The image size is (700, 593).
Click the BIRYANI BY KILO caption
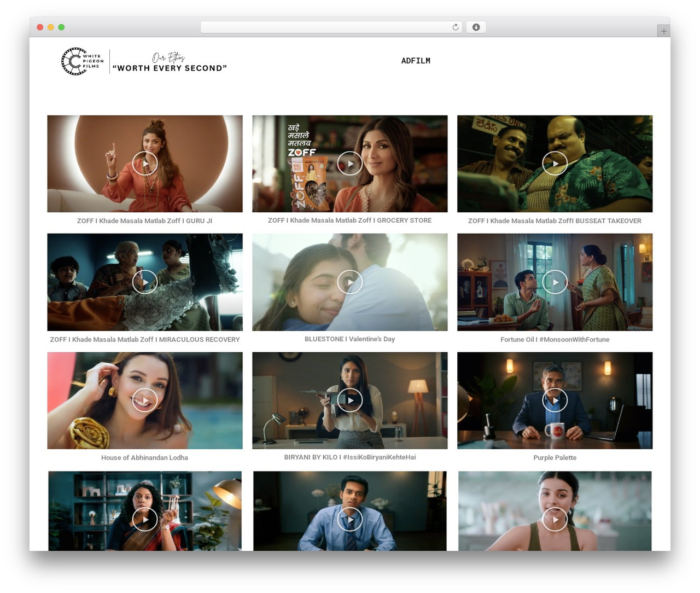[x=350, y=457]
